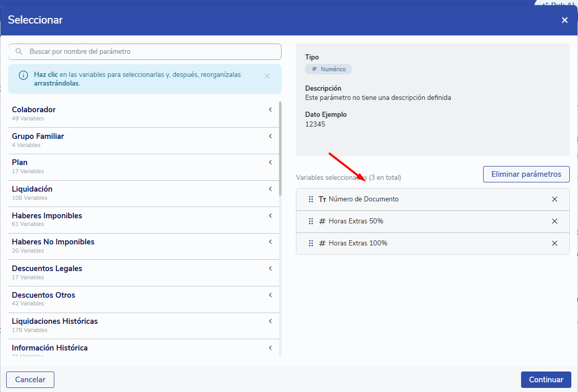Remove Horas Extras 50% variable
Screen dimensions: 578x392
[554, 221]
